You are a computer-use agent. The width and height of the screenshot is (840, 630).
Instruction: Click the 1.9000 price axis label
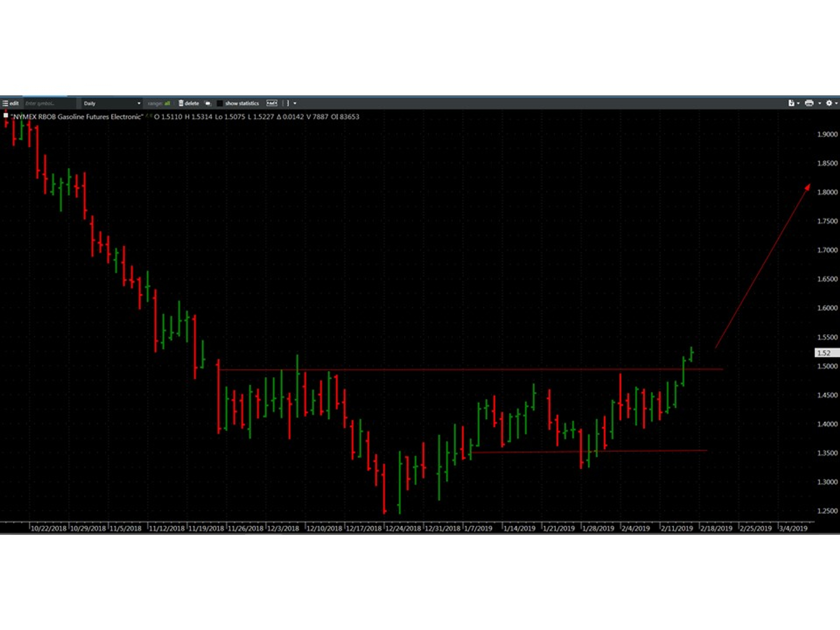click(x=827, y=134)
